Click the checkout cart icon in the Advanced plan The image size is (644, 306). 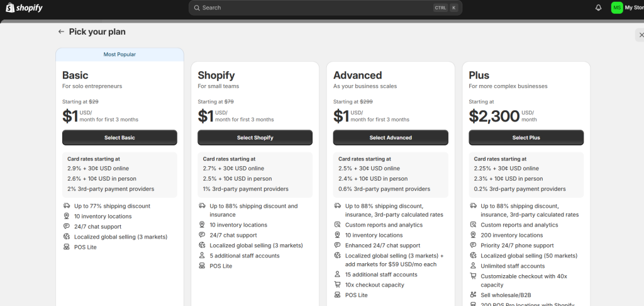point(338,285)
